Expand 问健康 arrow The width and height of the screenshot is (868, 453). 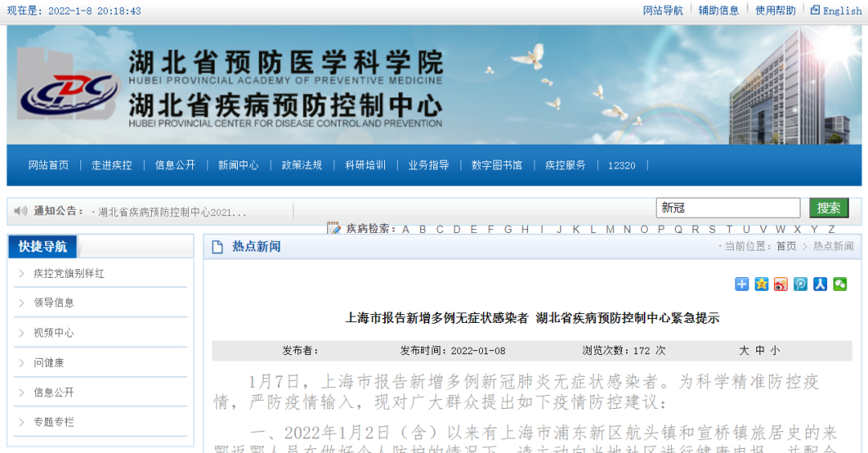coord(22,363)
